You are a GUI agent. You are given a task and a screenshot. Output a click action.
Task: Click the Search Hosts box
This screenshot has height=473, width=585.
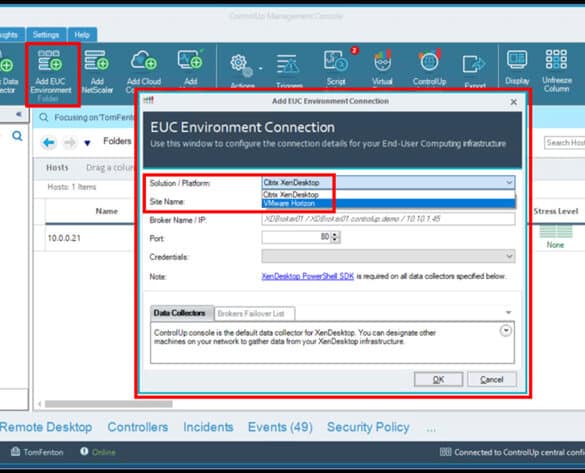(565, 143)
